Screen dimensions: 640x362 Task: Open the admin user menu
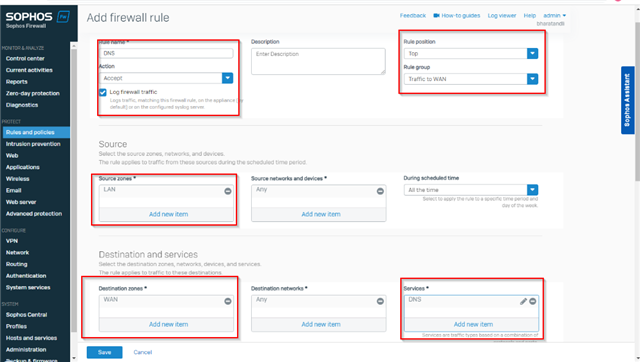(x=554, y=16)
